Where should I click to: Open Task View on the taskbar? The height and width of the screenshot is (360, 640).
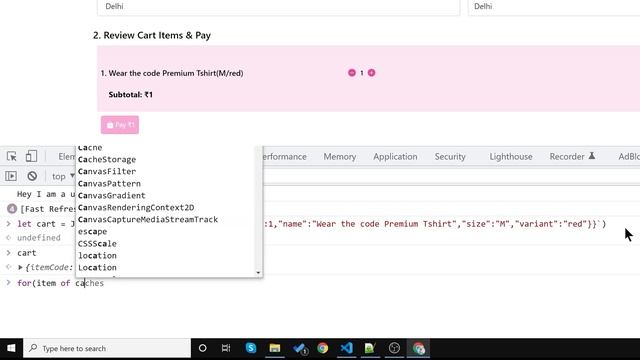pyautogui.click(x=226, y=348)
